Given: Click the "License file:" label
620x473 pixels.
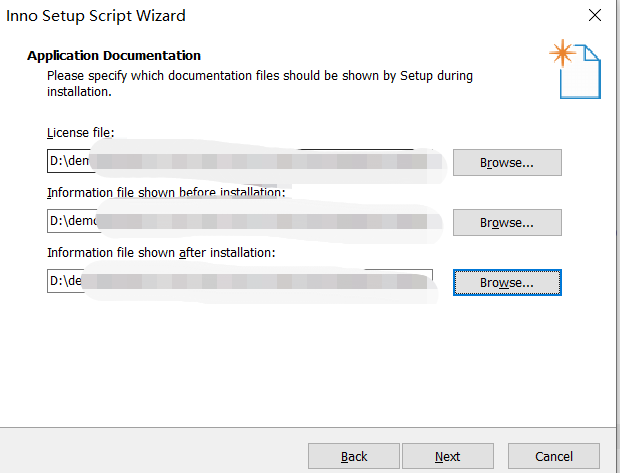Looking at the screenshot, I should (x=81, y=132).
